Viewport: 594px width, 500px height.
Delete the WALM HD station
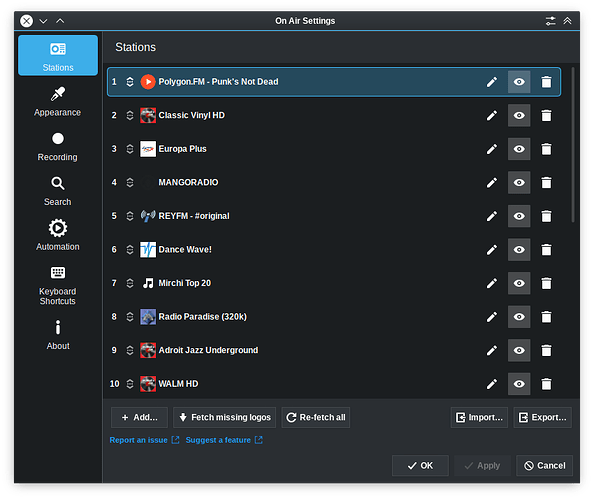546,384
